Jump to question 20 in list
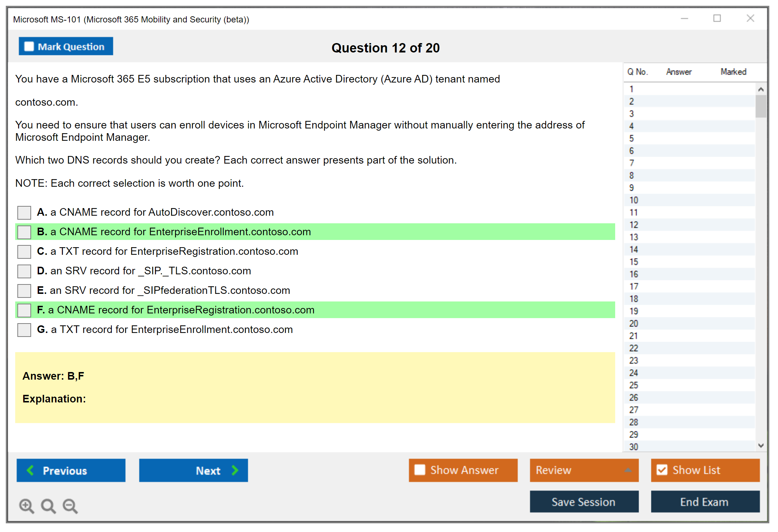This screenshot has width=778, height=532. [x=634, y=324]
